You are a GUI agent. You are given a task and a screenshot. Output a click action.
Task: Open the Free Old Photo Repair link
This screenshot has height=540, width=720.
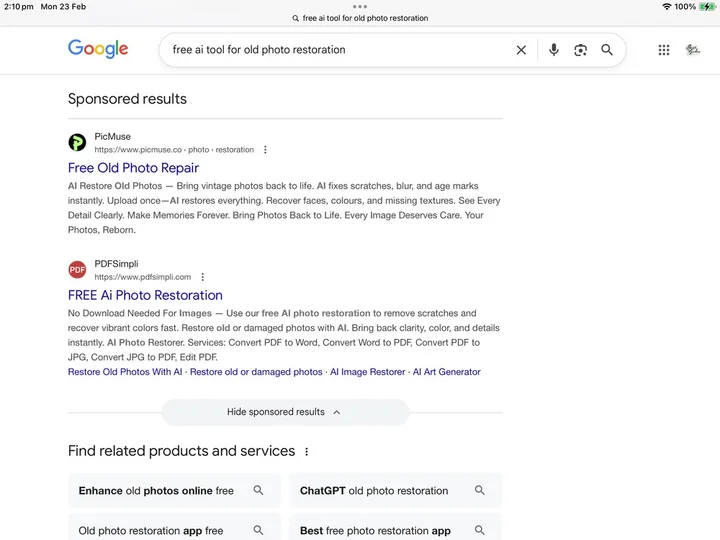pyautogui.click(x=133, y=168)
